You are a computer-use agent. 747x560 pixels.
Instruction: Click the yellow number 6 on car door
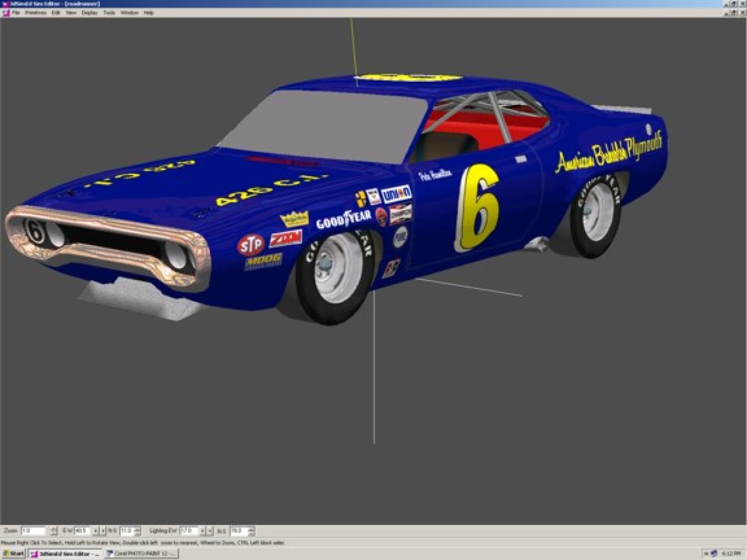tap(478, 207)
